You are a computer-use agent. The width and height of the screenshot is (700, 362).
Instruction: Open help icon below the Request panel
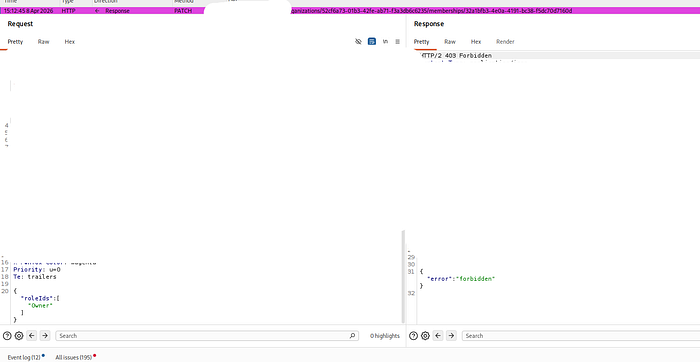[x=7, y=336]
